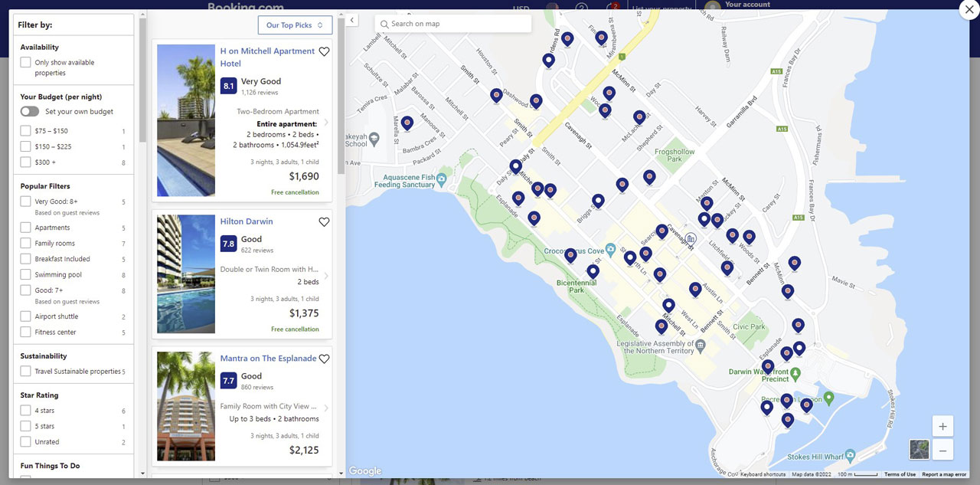The width and height of the screenshot is (980, 485).
Task: Click the building icon on Cavenagh St
Action: click(x=690, y=238)
